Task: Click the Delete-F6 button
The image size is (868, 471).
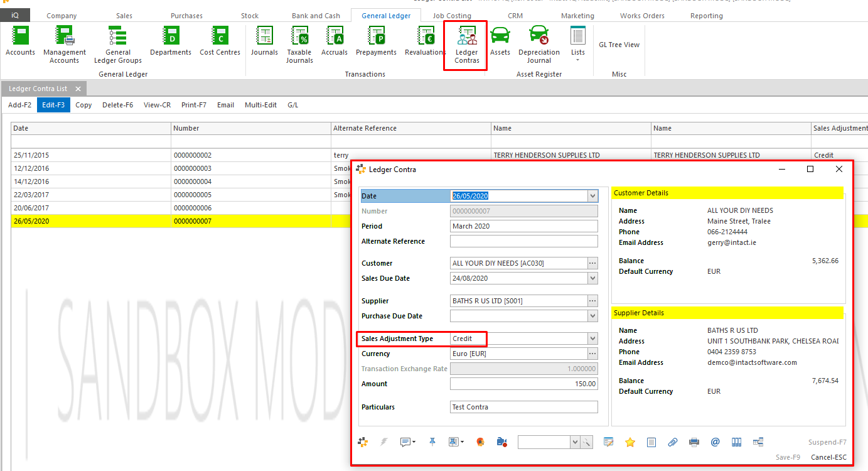Action: click(x=117, y=105)
